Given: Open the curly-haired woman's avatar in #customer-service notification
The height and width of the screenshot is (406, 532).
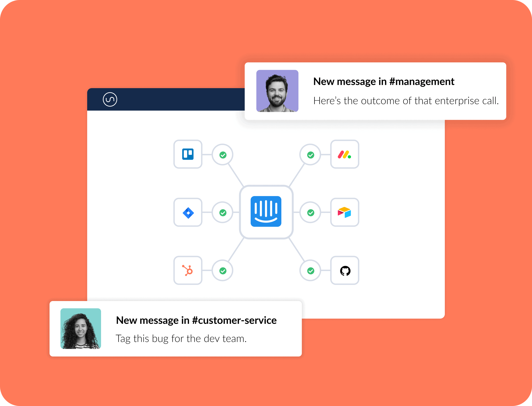Looking at the screenshot, I should pyautogui.click(x=81, y=329).
